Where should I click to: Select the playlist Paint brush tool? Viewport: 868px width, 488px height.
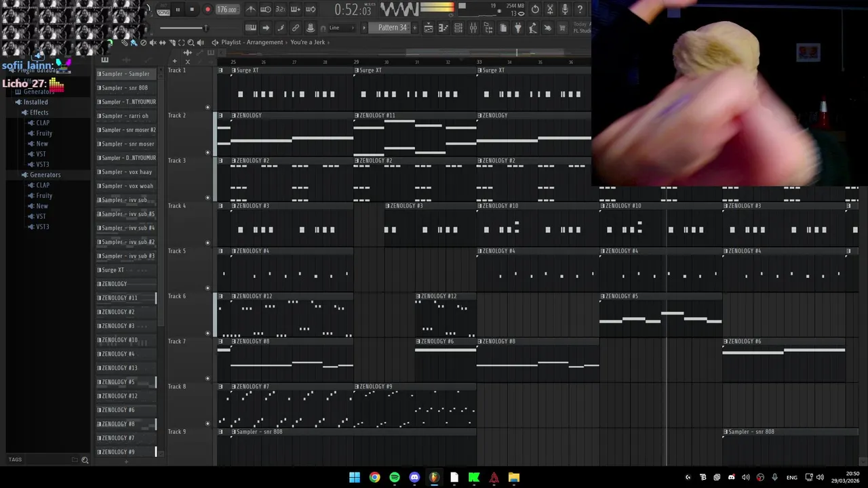point(134,43)
